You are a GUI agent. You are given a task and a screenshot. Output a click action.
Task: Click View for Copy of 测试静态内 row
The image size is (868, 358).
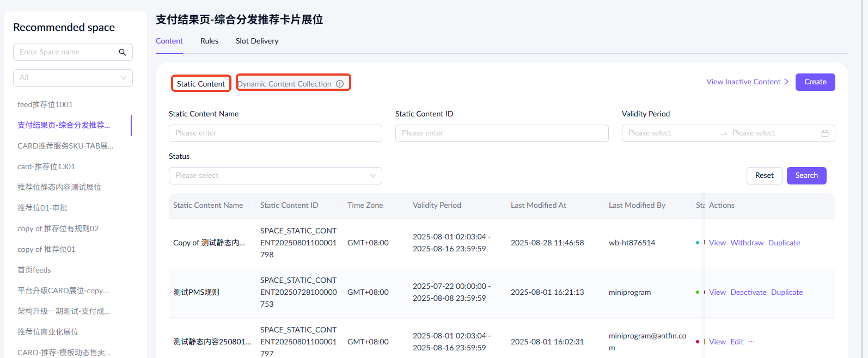pyautogui.click(x=717, y=243)
